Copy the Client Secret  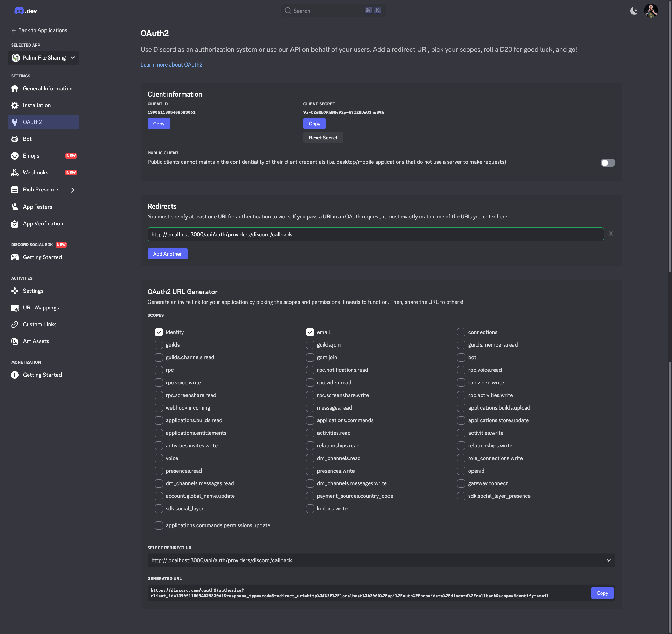coord(314,124)
